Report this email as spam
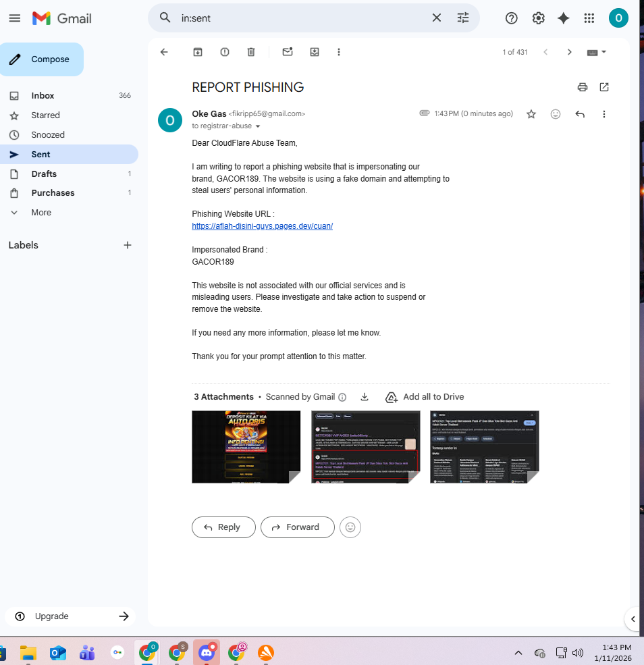 (225, 52)
